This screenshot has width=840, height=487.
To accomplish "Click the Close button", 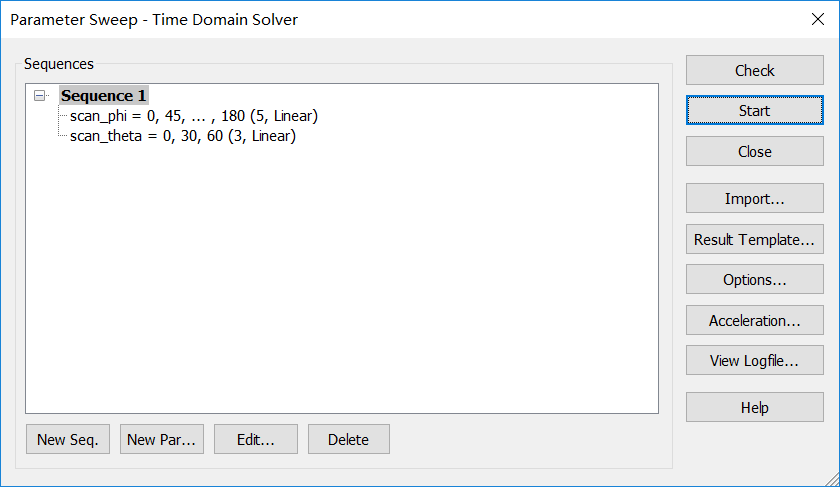I will [x=754, y=152].
